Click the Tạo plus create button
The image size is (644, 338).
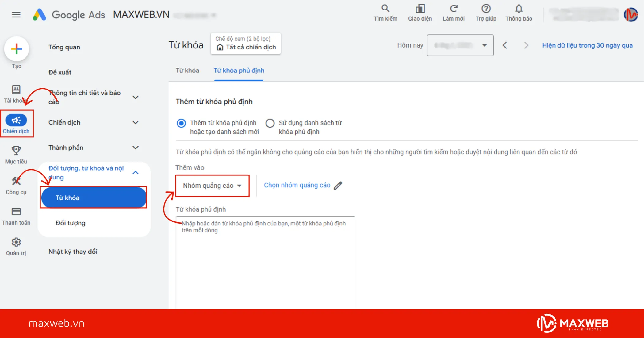[x=17, y=49]
